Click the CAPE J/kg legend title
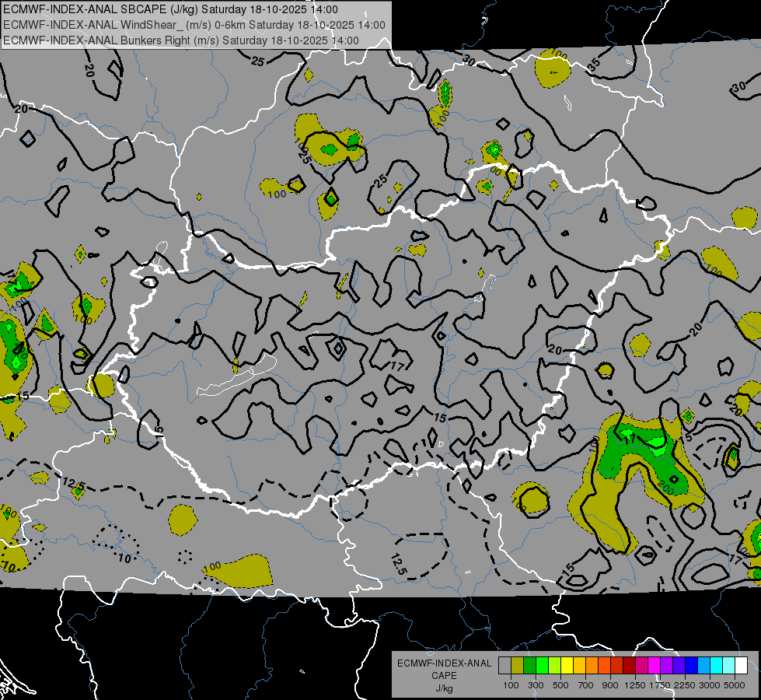Viewport: 761px width, 700px height. 444,676
